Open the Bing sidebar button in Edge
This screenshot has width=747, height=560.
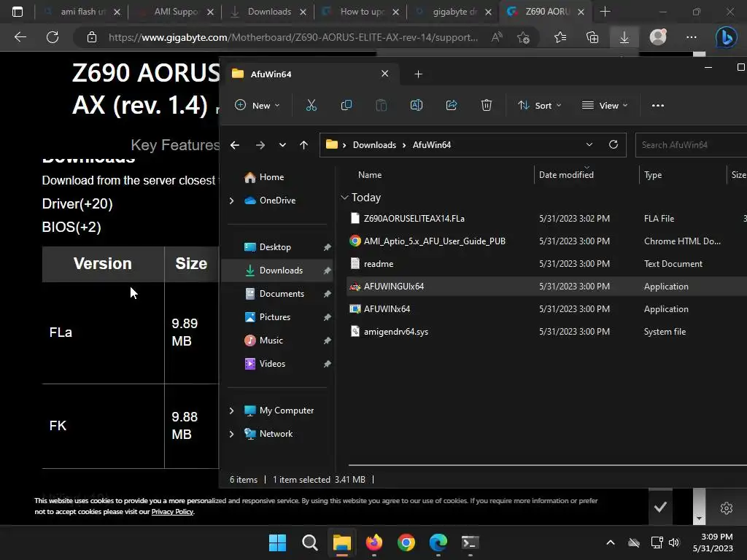726,37
